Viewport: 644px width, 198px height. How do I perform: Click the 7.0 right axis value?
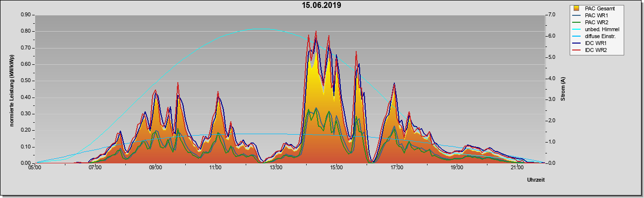click(551, 15)
